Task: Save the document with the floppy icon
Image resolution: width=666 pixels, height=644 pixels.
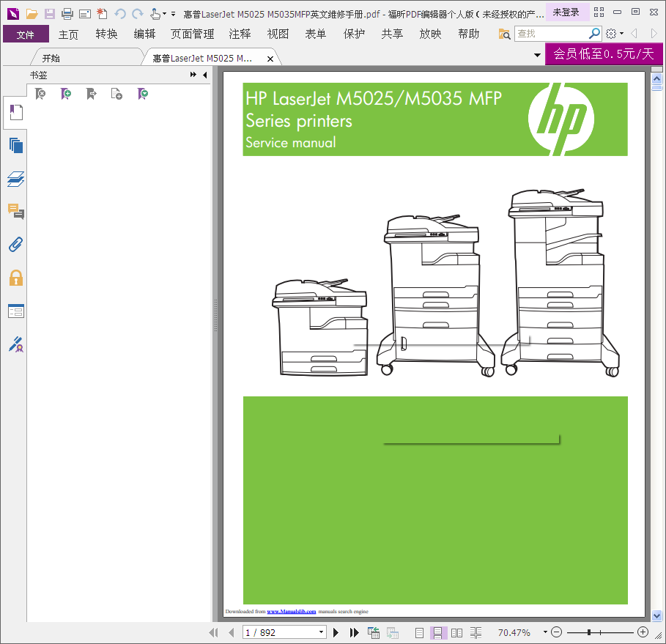Action: [x=50, y=14]
